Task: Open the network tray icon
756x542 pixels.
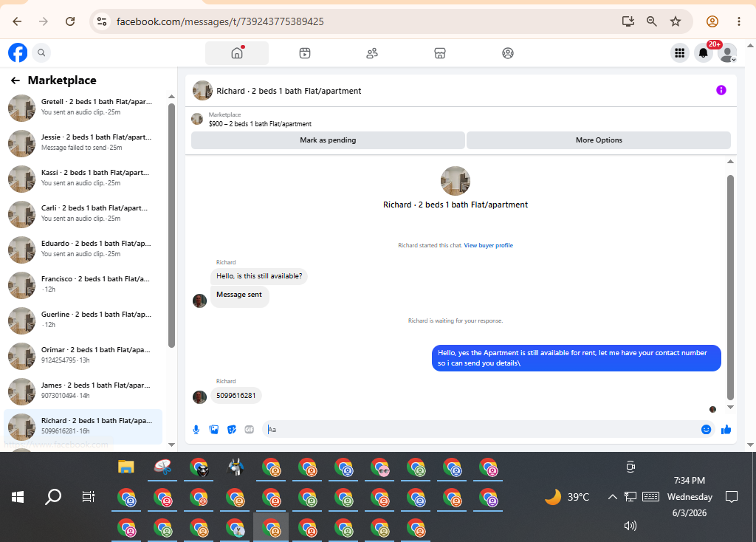Action: point(630,497)
